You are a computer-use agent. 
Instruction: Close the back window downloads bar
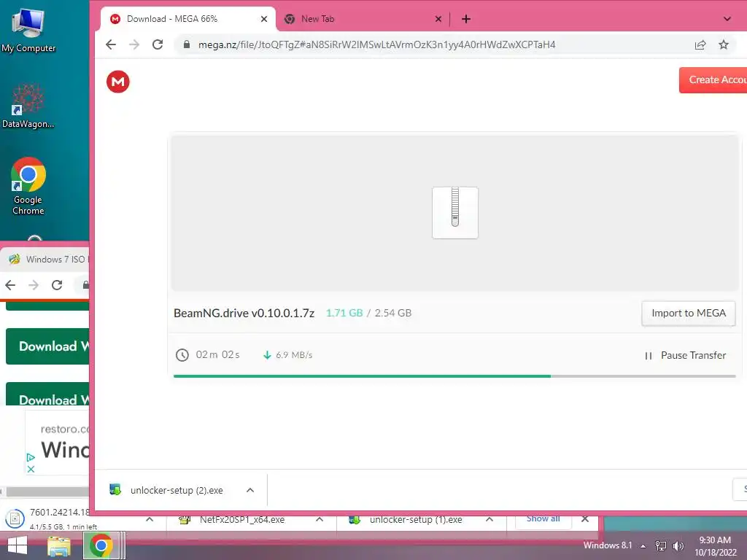pos(585,519)
